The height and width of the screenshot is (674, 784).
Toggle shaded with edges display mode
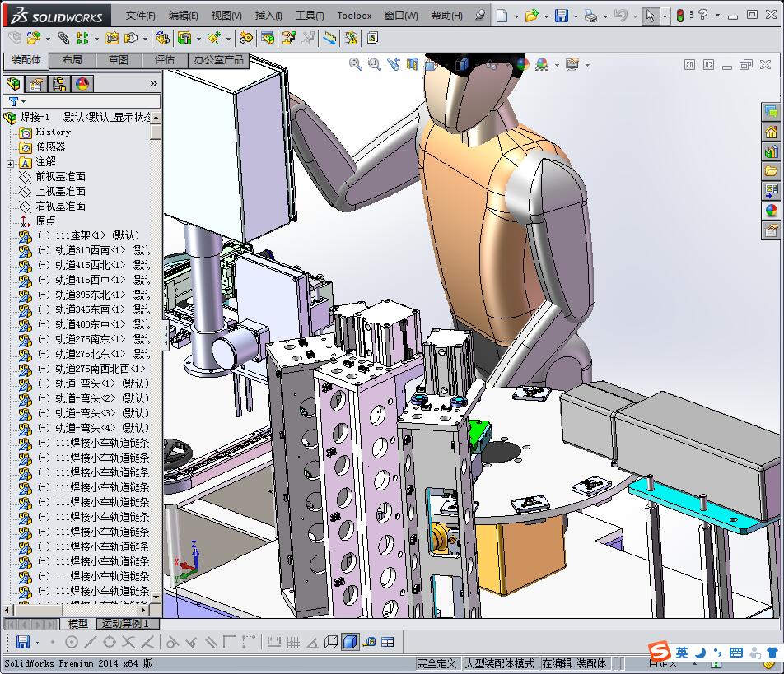(349, 642)
